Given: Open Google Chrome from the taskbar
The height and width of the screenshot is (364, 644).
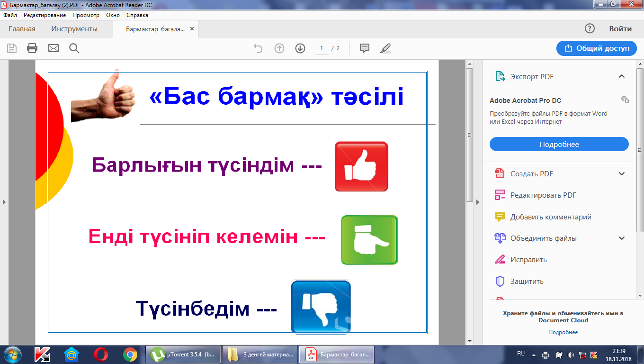Looking at the screenshot, I should pyautogui.click(x=130, y=354).
